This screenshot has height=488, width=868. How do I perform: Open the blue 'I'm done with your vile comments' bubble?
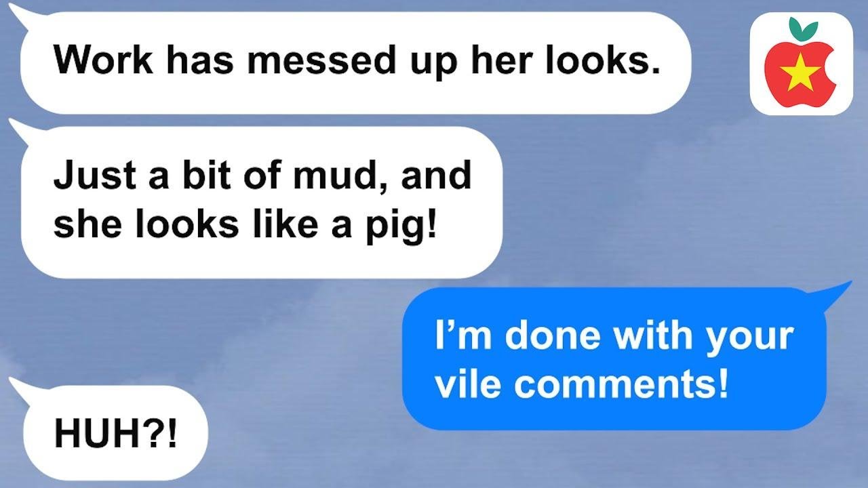click(614, 359)
